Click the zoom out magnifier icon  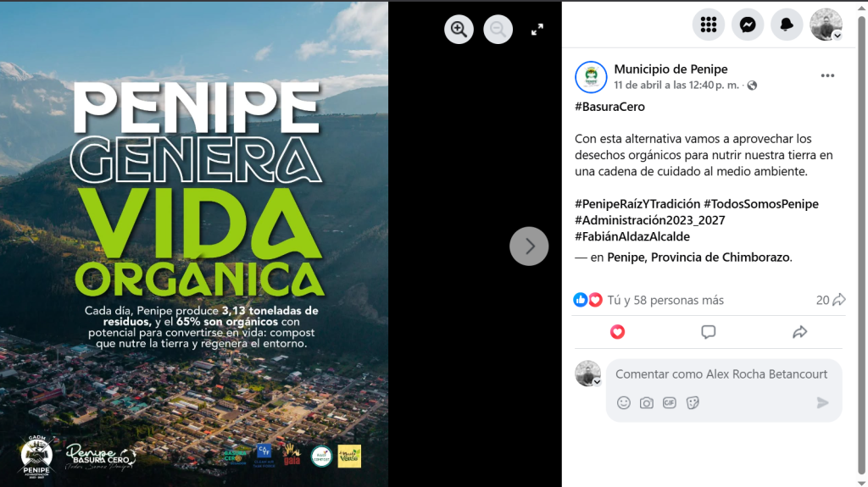pyautogui.click(x=498, y=30)
